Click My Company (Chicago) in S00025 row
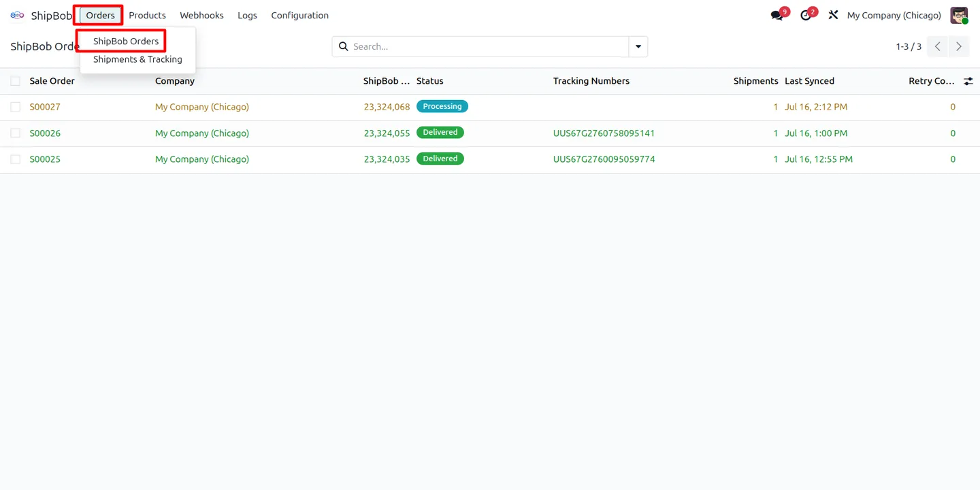Viewport: 980px width, 490px height. coord(202,159)
